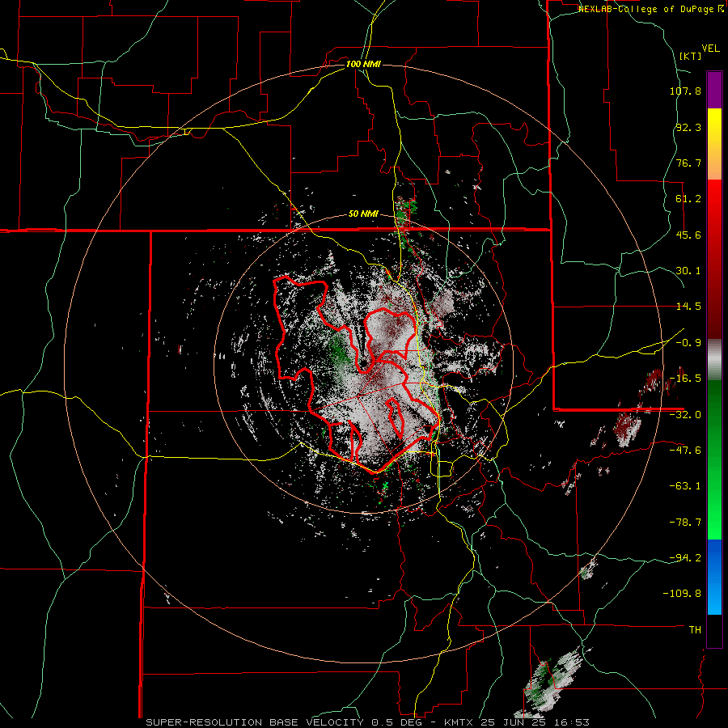Click the 45.6 velocity scale value
This screenshot has height=728, width=728.
tap(688, 235)
